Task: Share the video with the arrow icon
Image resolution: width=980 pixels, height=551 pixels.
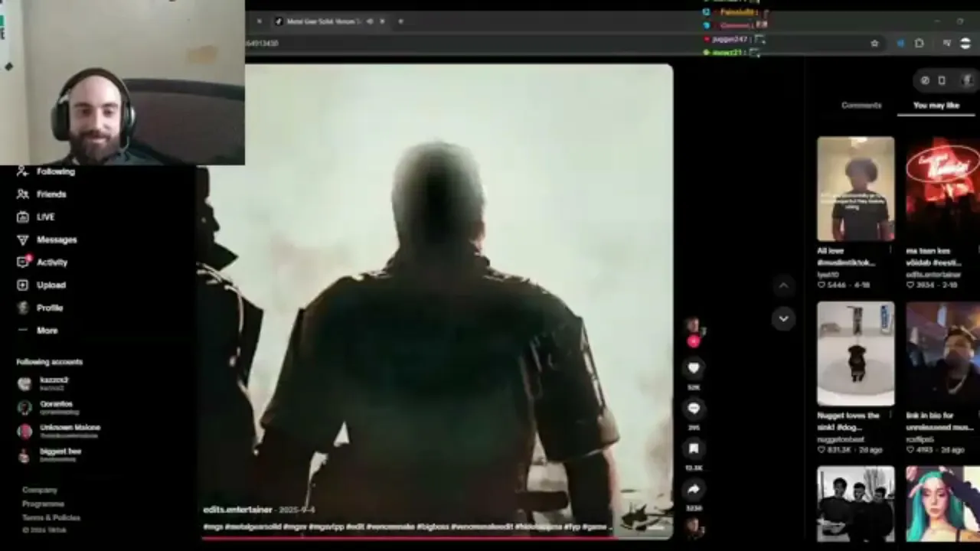Action: click(x=694, y=489)
